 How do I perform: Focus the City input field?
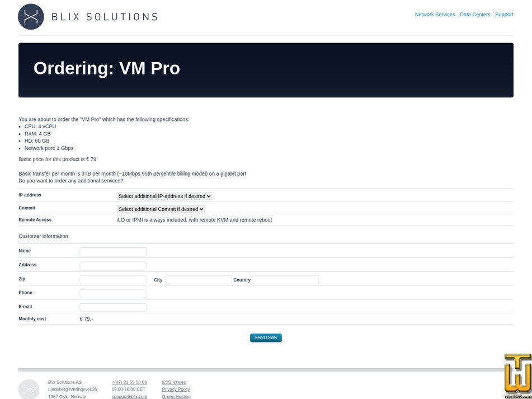tap(199, 280)
